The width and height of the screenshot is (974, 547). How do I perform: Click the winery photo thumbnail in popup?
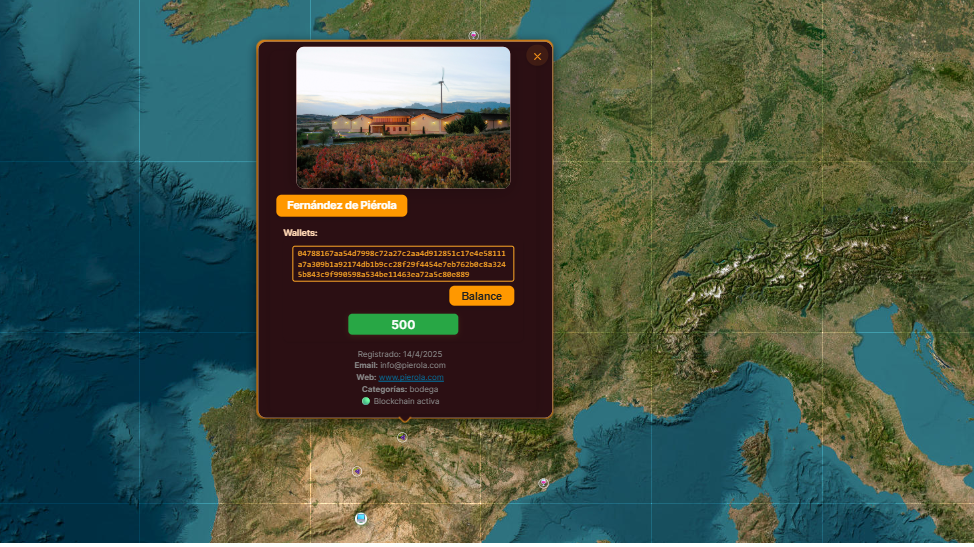click(x=403, y=117)
